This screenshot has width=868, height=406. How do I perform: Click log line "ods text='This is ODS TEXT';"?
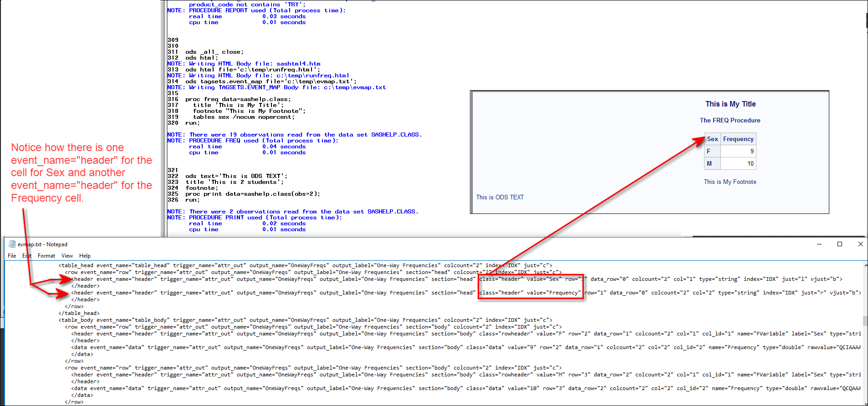236,176
